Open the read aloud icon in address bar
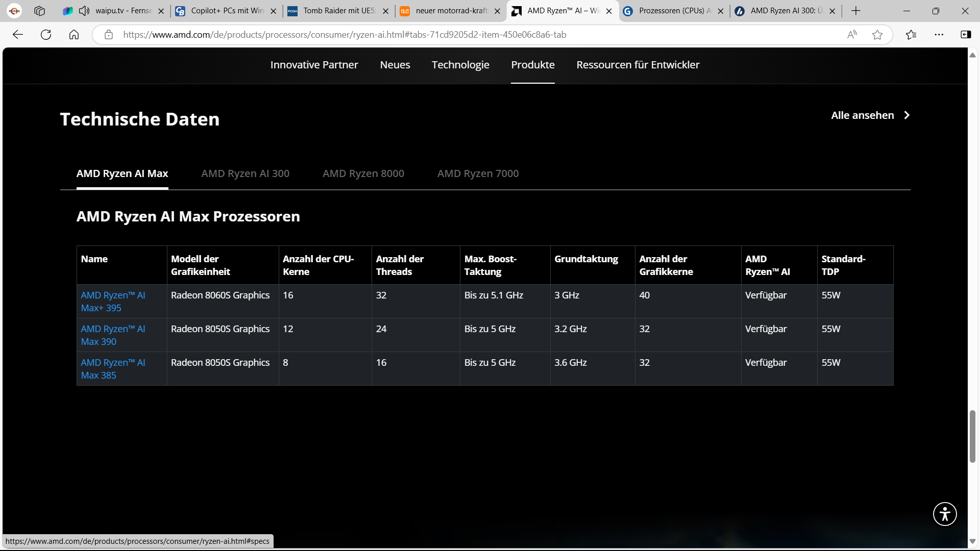Image resolution: width=980 pixels, height=551 pixels. click(852, 35)
